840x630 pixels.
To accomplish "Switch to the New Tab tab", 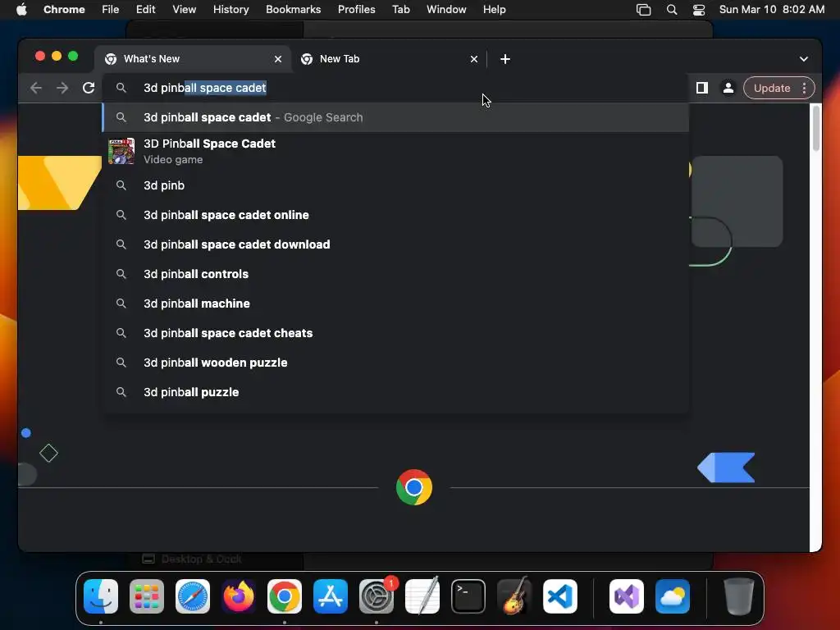I will click(x=388, y=59).
